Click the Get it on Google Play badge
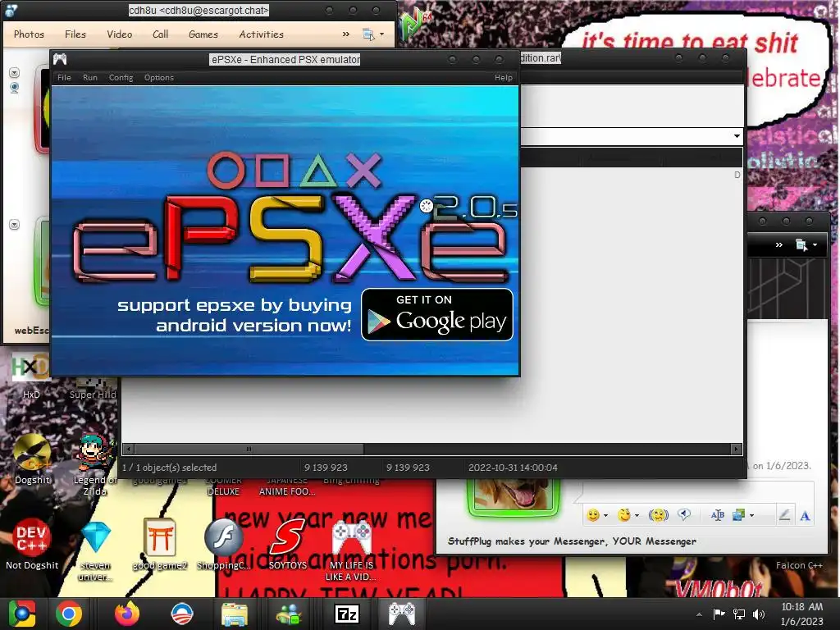 point(437,314)
